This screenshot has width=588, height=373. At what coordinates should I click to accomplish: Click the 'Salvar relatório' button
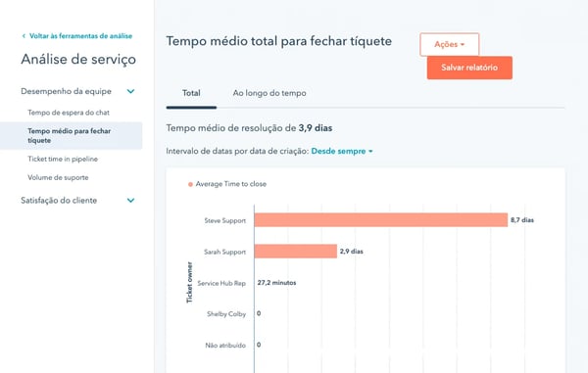[x=469, y=68]
